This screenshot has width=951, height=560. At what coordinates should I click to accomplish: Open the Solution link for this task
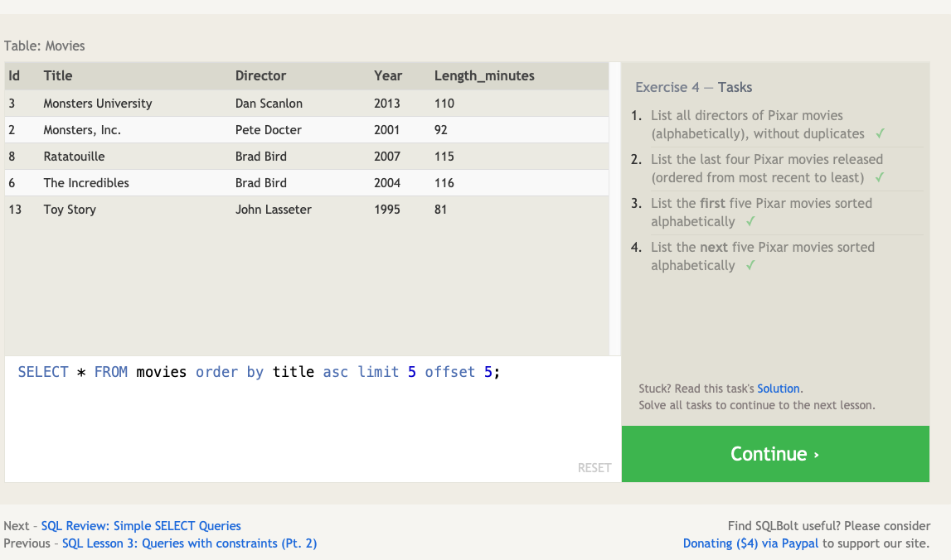click(779, 389)
